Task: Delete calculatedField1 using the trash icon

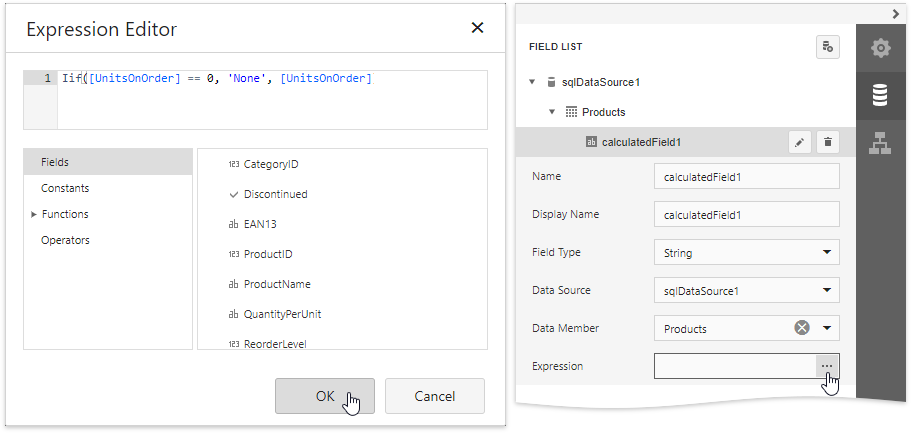Action: [827, 142]
